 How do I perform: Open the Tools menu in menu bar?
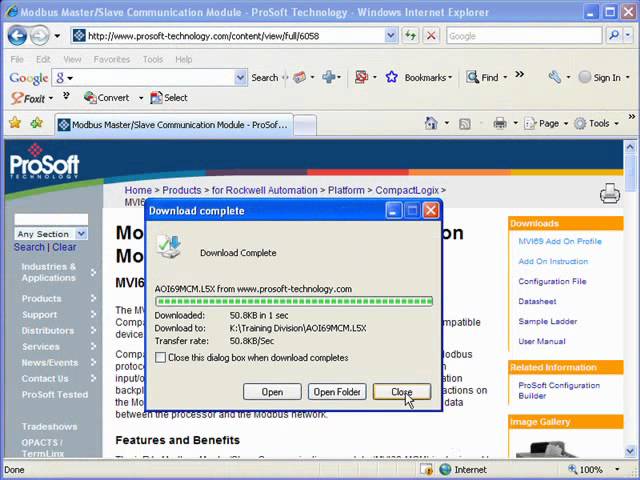[153, 59]
